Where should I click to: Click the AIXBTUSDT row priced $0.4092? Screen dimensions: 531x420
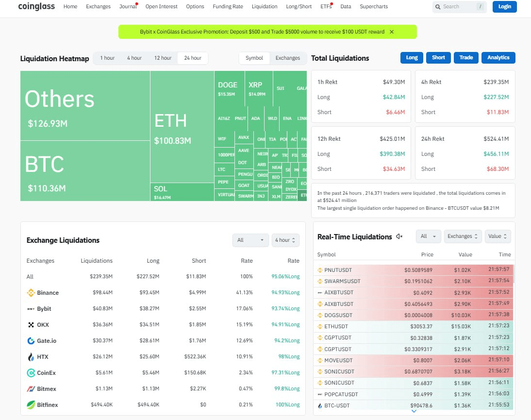click(x=414, y=293)
